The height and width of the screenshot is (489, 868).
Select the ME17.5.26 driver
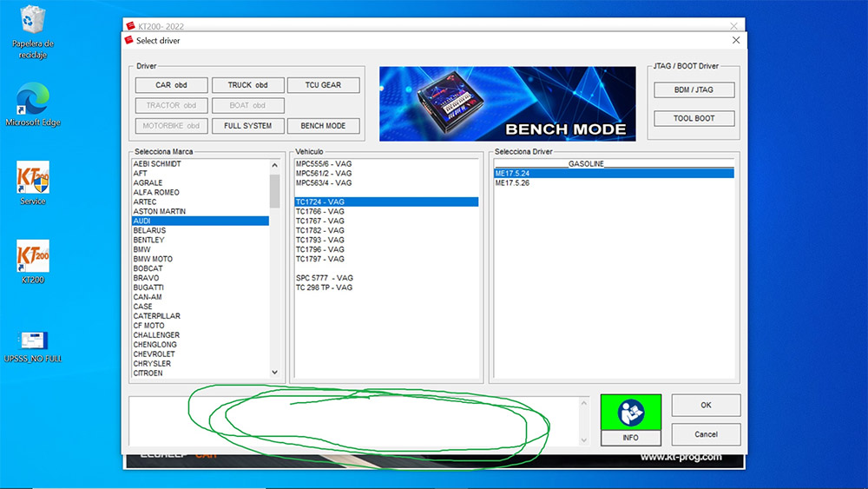[614, 182]
